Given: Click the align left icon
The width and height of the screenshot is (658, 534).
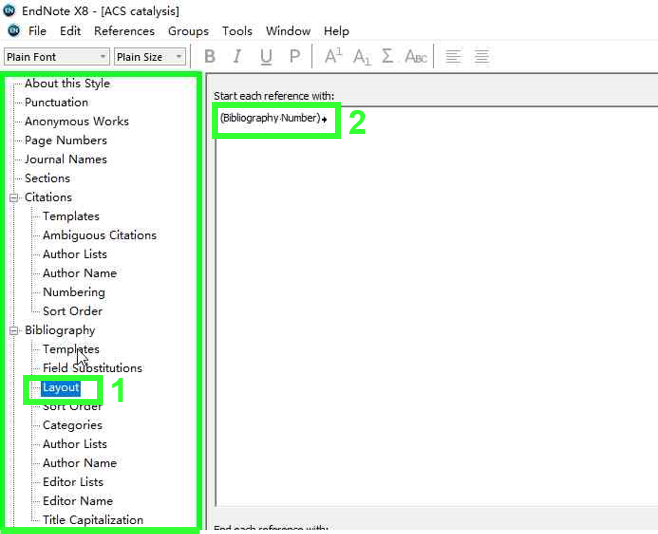Looking at the screenshot, I should (x=453, y=57).
